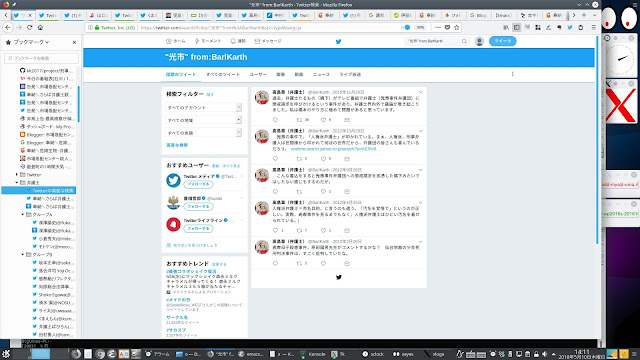
Task: Click the forward navigation arrow
Action: pyautogui.click(x=19, y=27)
